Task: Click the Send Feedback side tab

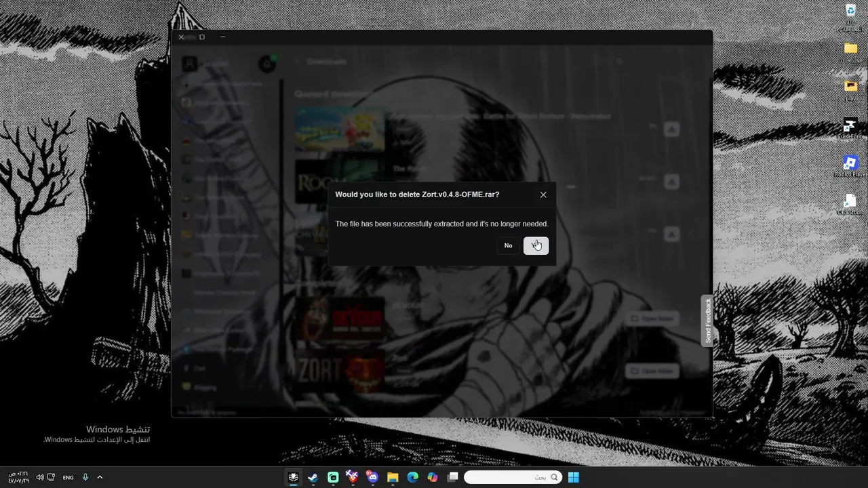Action: [708, 321]
